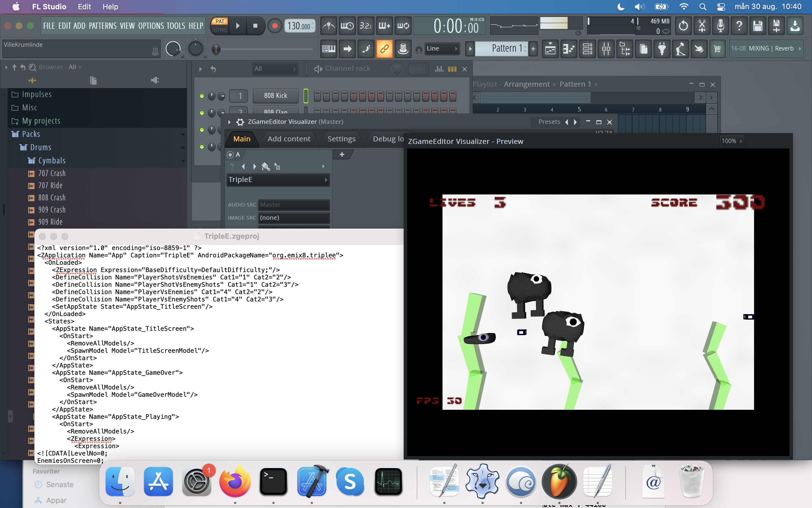Click the undo history icon
This screenshot has height=508, width=812.
point(683,26)
